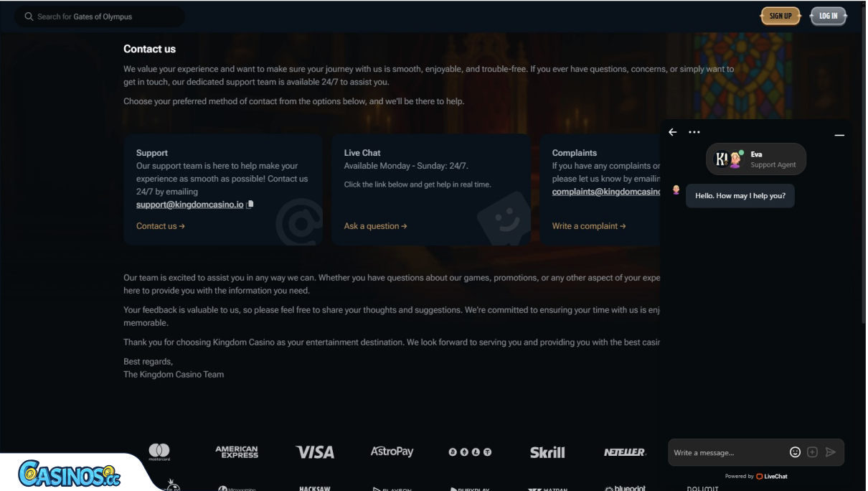Image resolution: width=868 pixels, height=491 pixels.
Task: Click the AstroPay logo
Action: pos(392,452)
